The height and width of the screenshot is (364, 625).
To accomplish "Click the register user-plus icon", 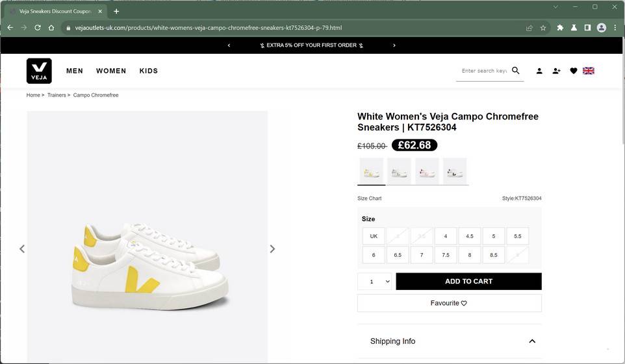I will [556, 71].
